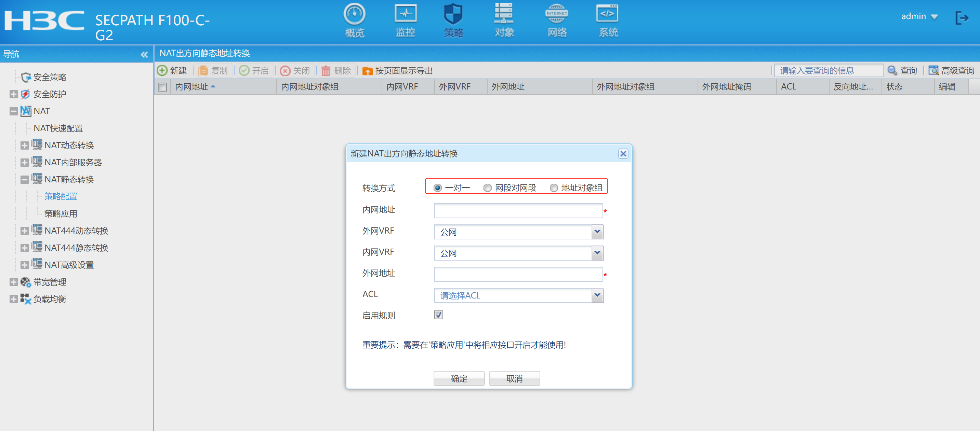Open the 外网VRF dropdown

pyautogui.click(x=597, y=232)
